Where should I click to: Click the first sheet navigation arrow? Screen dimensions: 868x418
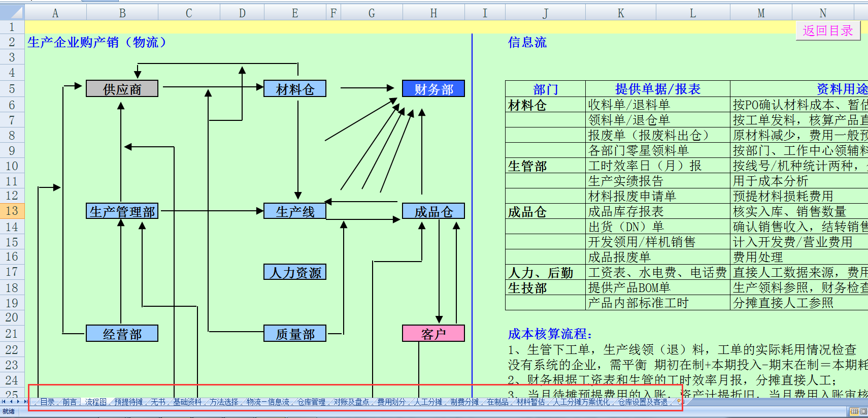point(4,402)
